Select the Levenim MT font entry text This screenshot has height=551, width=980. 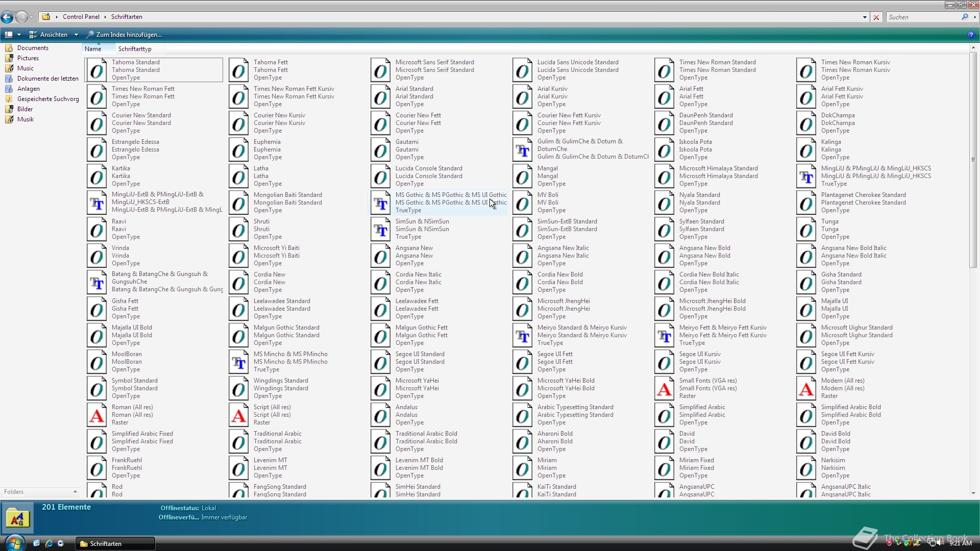(x=270, y=460)
